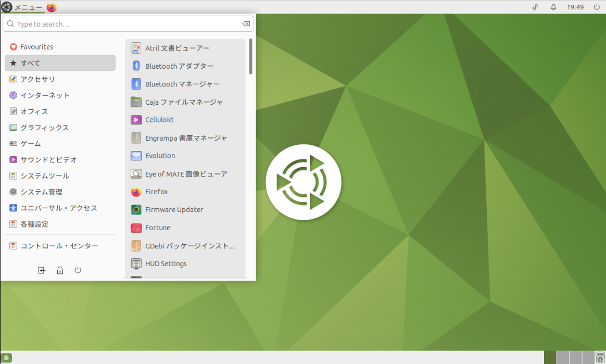The width and height of the screenshot is (606, 364).
Task: Launch Bluetooth マネージャー
Action: (x=182, y=84)
